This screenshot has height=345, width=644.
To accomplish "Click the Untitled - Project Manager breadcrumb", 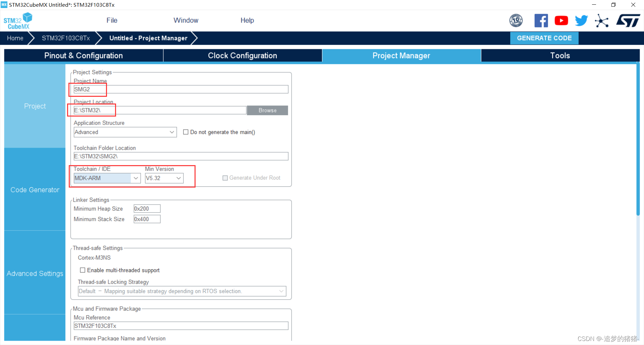I will tap(148, 38).
